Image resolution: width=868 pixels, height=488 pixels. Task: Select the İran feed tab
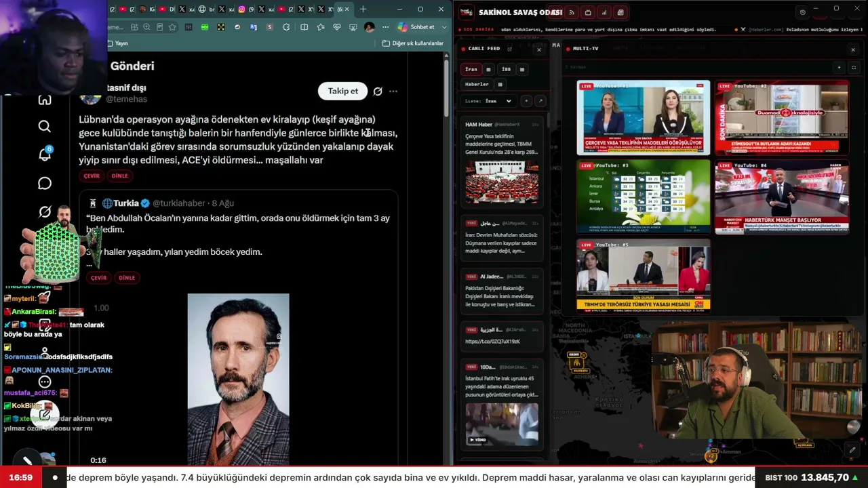(471, 69)
